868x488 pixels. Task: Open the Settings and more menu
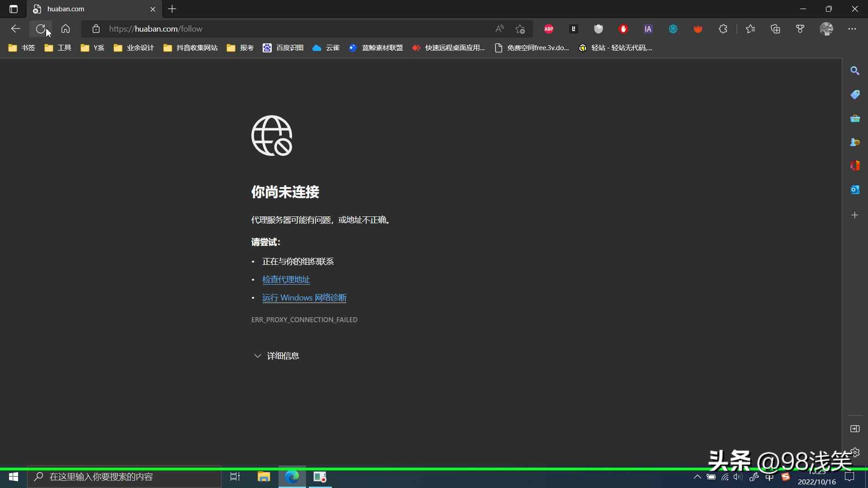(853, 28)
